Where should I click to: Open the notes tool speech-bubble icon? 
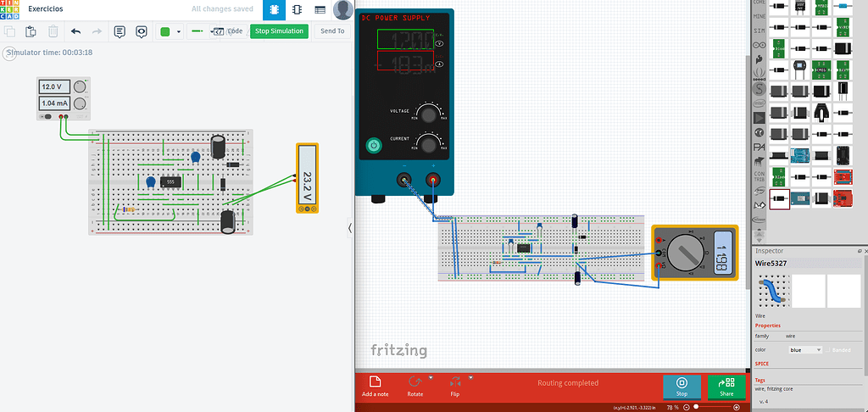(120, 31)
